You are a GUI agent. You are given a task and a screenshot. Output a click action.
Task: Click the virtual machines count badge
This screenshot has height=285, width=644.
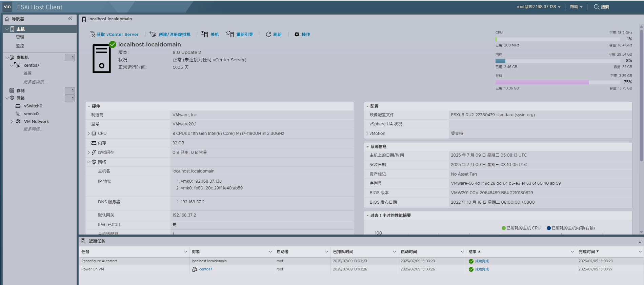(x=70, y=58)
